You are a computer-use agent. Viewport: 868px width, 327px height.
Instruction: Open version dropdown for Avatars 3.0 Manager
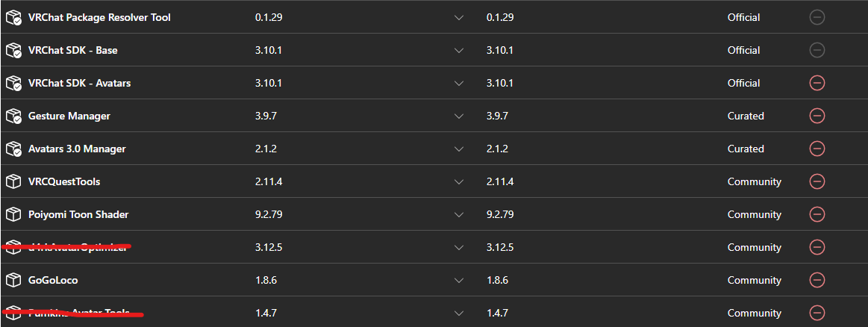click(x=459, y=149)
